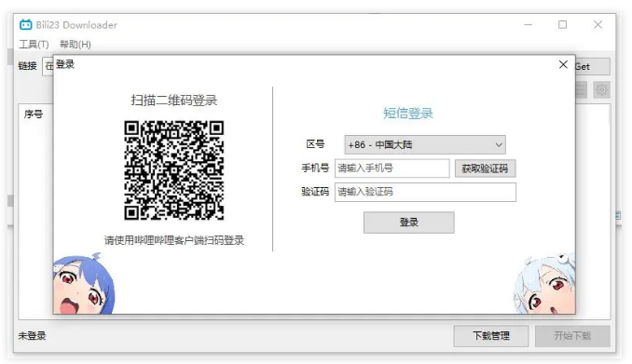Screen dimensions: 632x364
Task: Click the settings gear icon in main window
Action: pyautogui.click(x=601, y=89)
